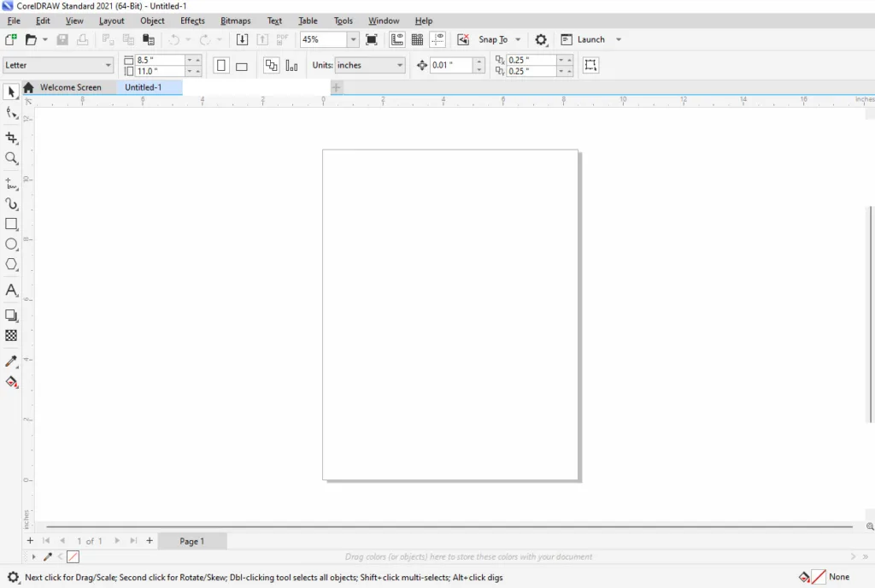Viewport: 875px width, 588px height.
Task: Open page width 8.5 dropdown arrow
Action: (190, 60)
